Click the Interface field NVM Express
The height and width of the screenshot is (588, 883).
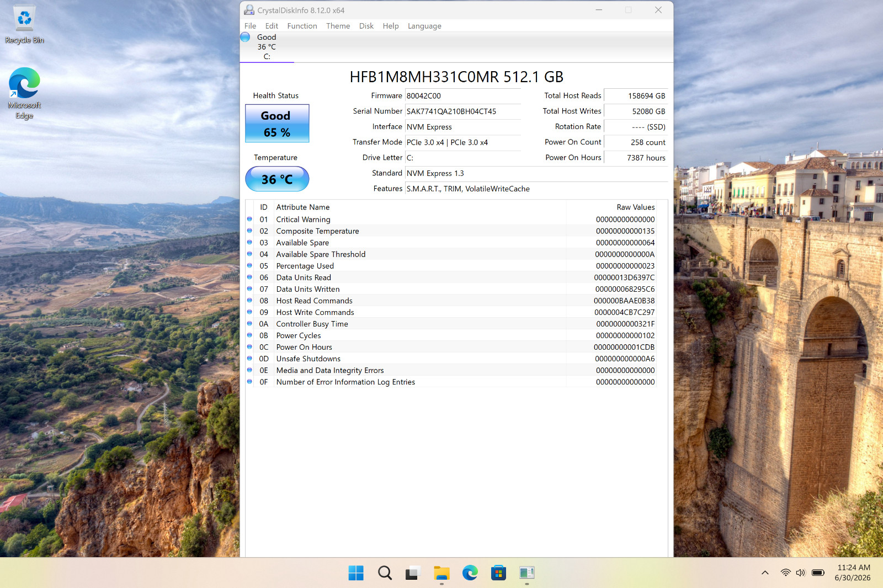pyautogui.click(x=463, y=127)
